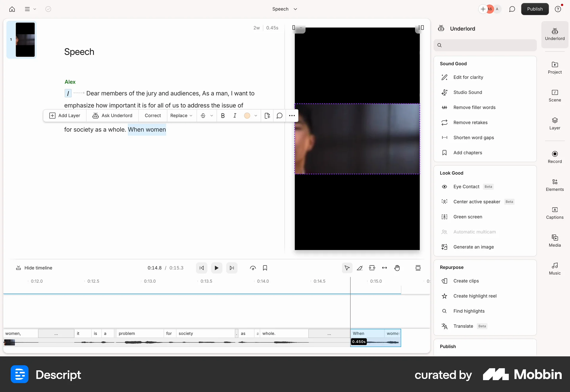Open the highlight color dropdown arrow

256,116
